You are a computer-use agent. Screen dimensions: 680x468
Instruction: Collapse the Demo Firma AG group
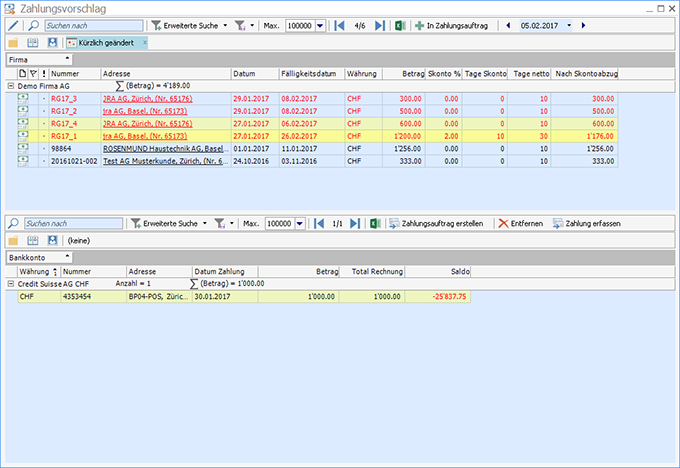[x=11, y=86]
